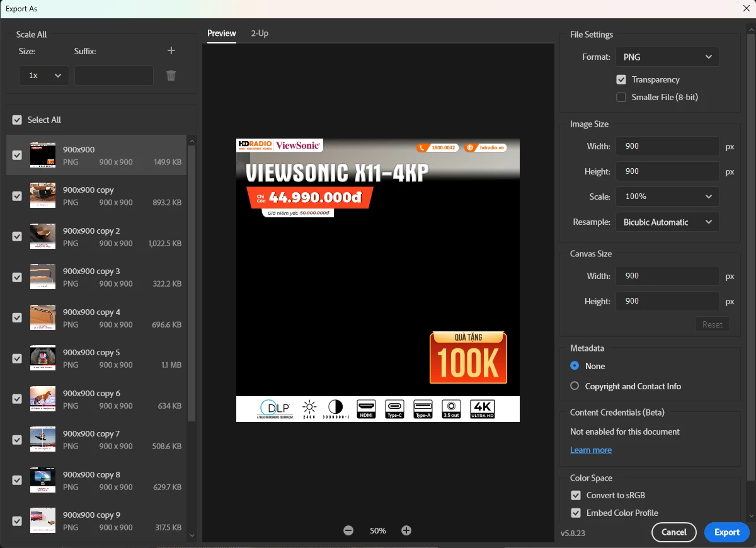Zoom out the preview with minus icon

pyautogui.click(x=348, y=530)
